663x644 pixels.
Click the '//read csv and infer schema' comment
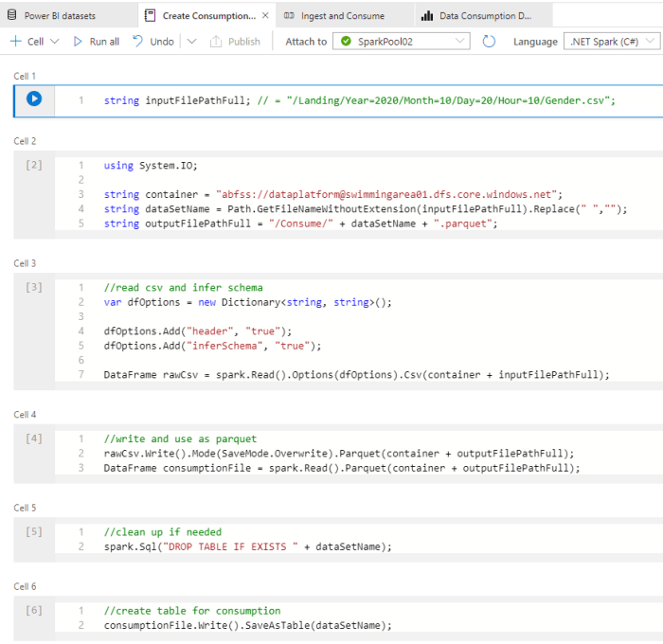coord(183,288)
